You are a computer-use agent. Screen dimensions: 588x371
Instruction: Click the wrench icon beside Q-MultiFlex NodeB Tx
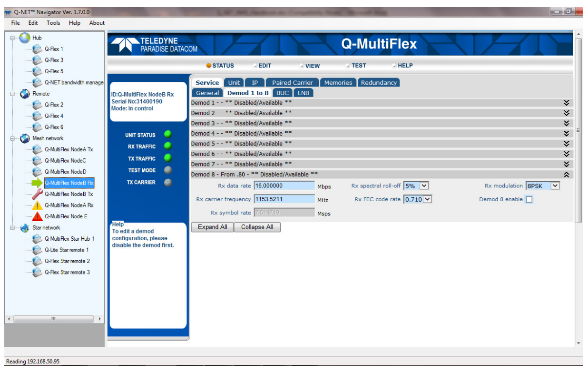(x=37, y=194)
